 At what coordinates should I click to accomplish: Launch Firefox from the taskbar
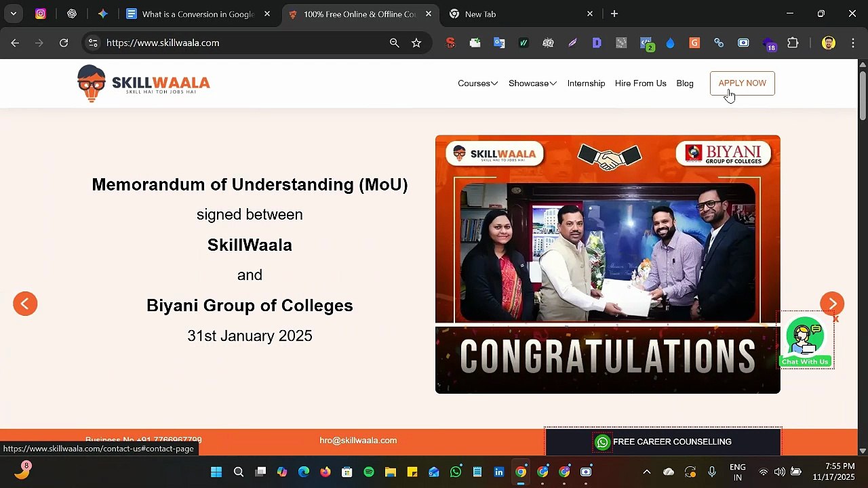point(325,472)
